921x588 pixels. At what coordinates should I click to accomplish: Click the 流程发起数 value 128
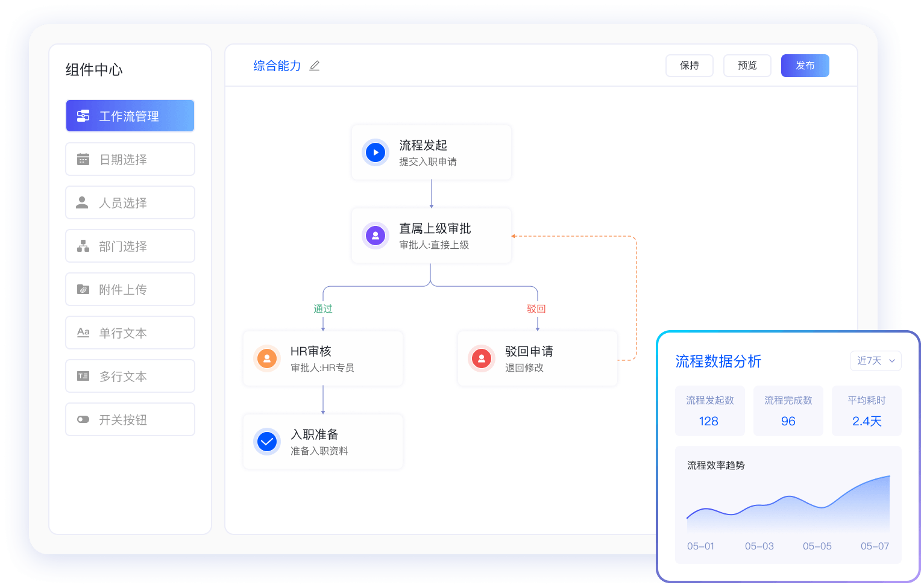pos(709,421)
